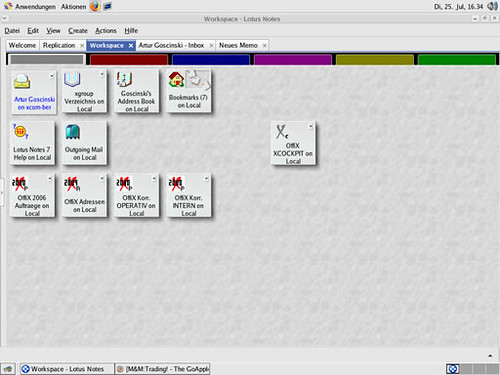This screenshot has width=500, height=375.
Task: Open OffiX XCOCKPIT on Local tile
Action: [293, 143]
